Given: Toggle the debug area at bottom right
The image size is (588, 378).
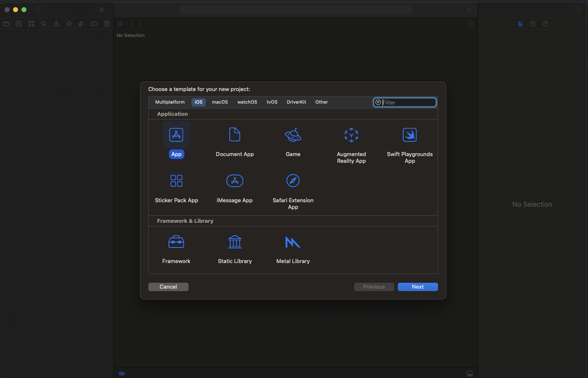Looking at the screenshot, I should click(470, 373).
